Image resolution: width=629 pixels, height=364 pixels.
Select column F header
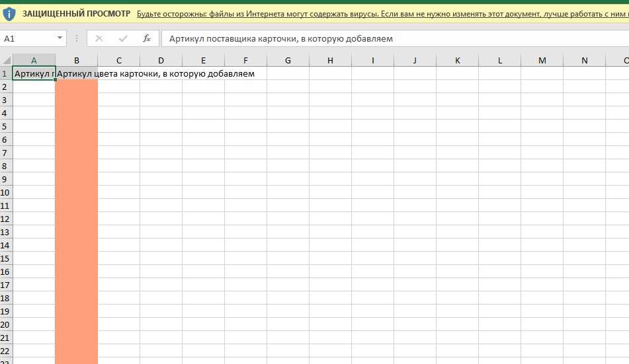click(x=245, y=61)
